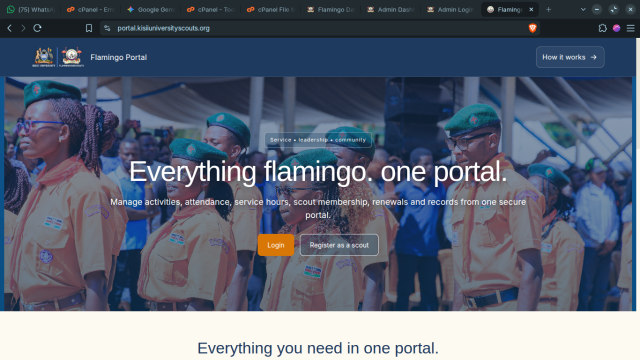Image resolution: width=640 pixels, height=360 pixels.
Task: Close the active Flamingo tab
Action: [x=531, y=9]
